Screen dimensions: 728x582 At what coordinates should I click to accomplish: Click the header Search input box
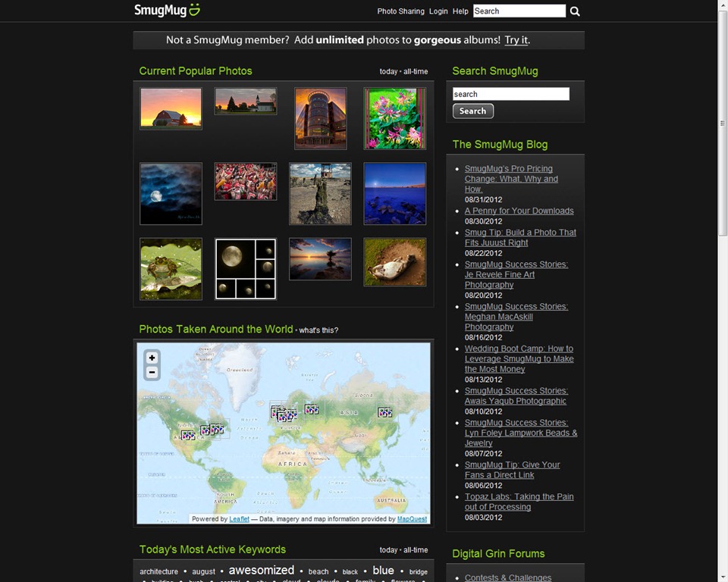click(519, 11)
